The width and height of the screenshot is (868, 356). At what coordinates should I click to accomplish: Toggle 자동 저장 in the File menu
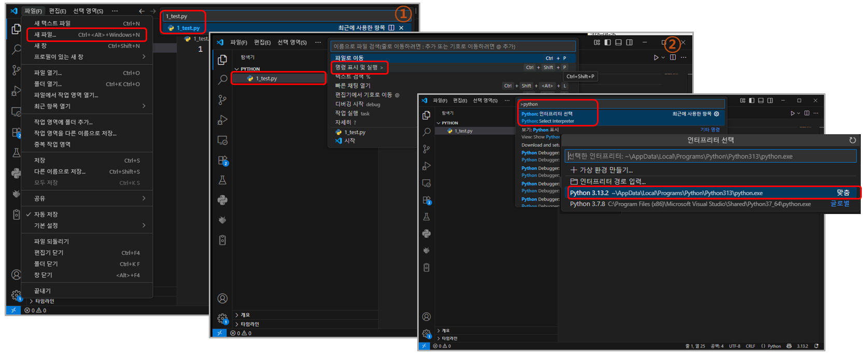[x=46, y=215]
